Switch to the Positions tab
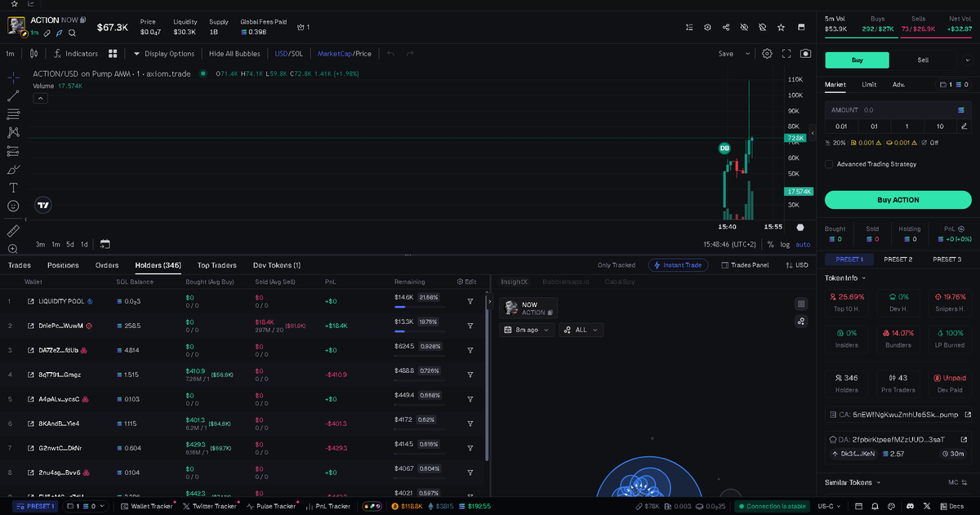980x515 pixels. pos(63,265)
